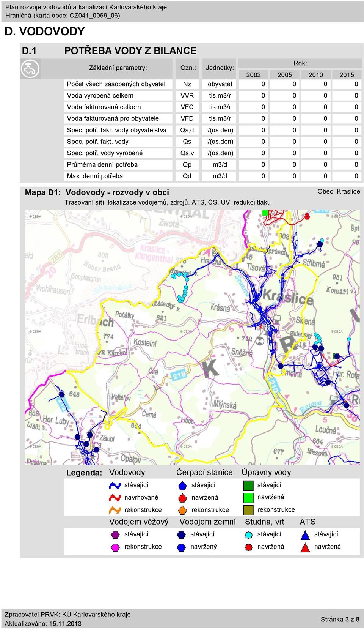Click the 'Základní parametry:' table header
The image size is (364, 629).
point(118,68)
